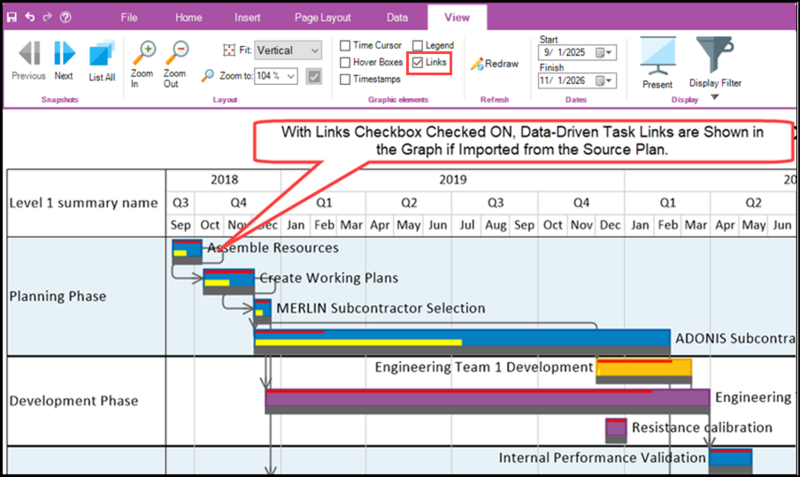Start Present mode

tap(658, 62)
